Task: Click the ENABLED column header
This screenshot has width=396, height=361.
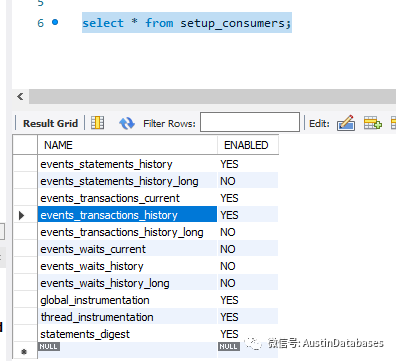Action: [248, 145]
